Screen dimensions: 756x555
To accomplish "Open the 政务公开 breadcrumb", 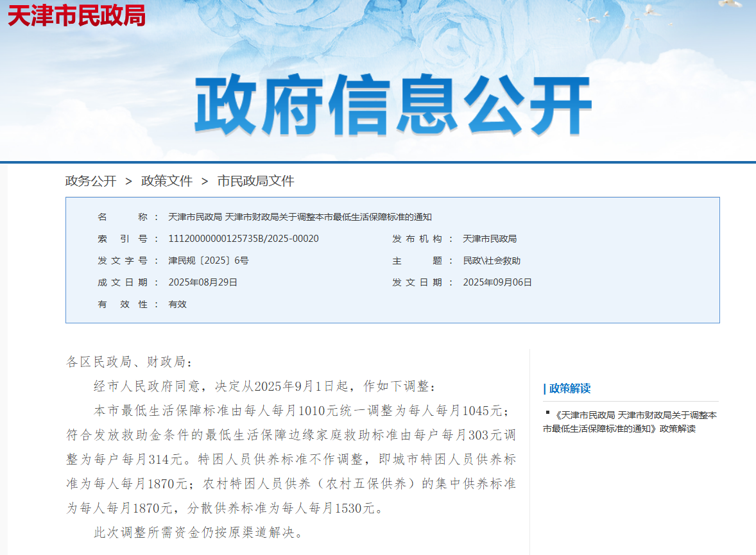I will point(90,182).
